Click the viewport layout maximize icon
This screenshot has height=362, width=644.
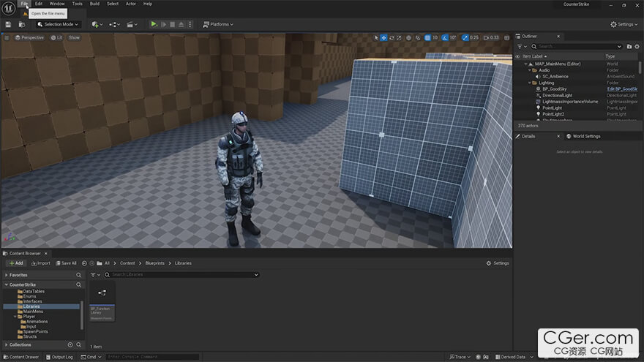click(x=507, y=37)
